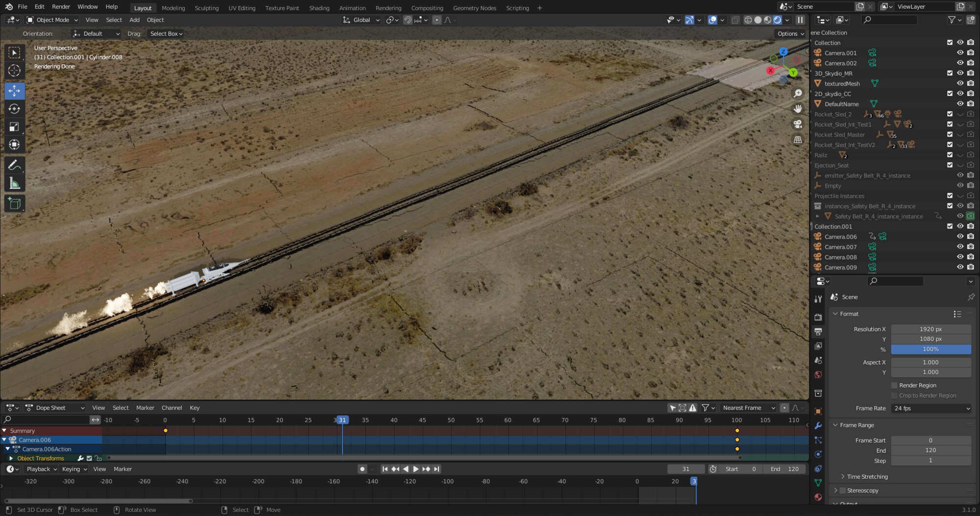Enable the Stereoscopy checkbox
The image size is (980, 516).
pos(843,491)
